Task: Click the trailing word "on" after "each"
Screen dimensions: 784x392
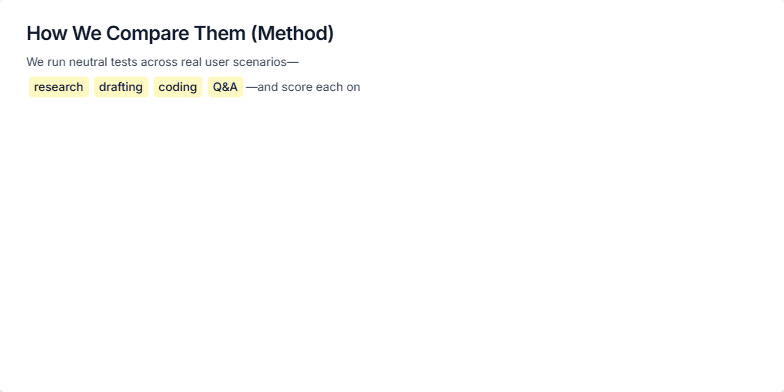Action: click(x=354, y=87)
